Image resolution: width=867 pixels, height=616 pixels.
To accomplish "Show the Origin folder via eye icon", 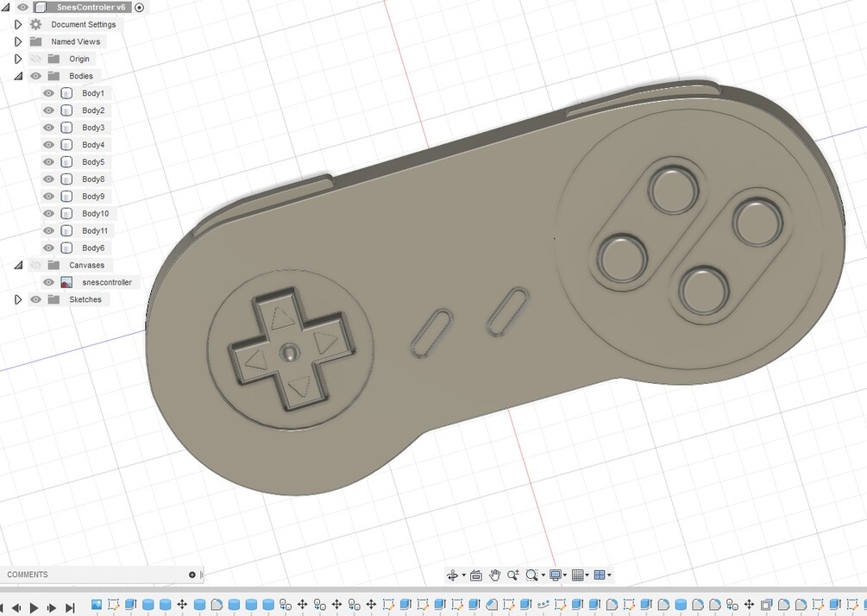I will tap(36, 59).
